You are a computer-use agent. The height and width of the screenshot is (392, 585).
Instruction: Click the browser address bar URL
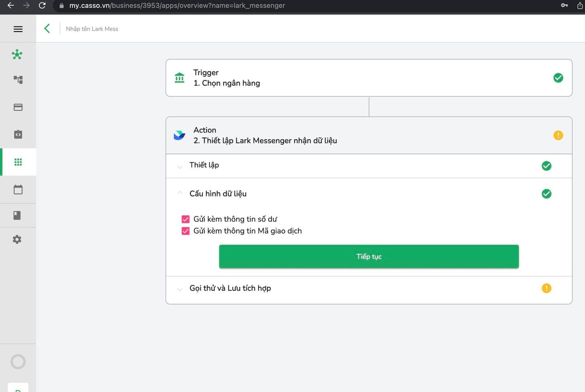coord(177,5)
